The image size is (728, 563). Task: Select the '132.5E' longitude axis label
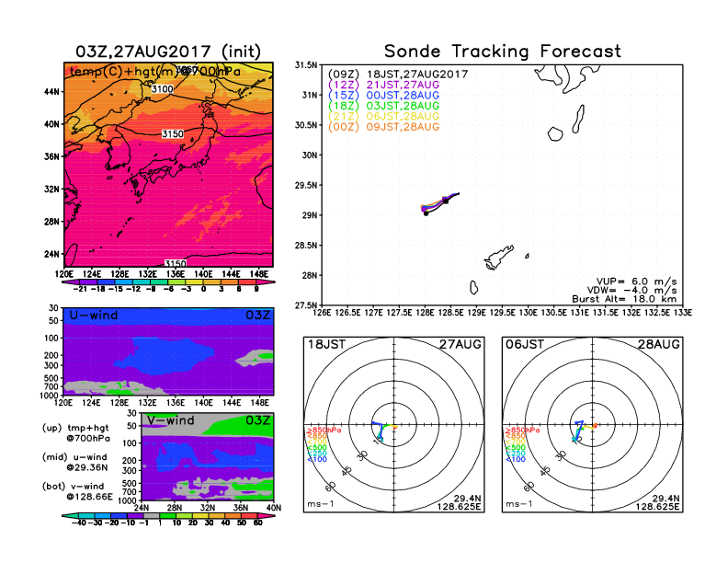[657, 313]
